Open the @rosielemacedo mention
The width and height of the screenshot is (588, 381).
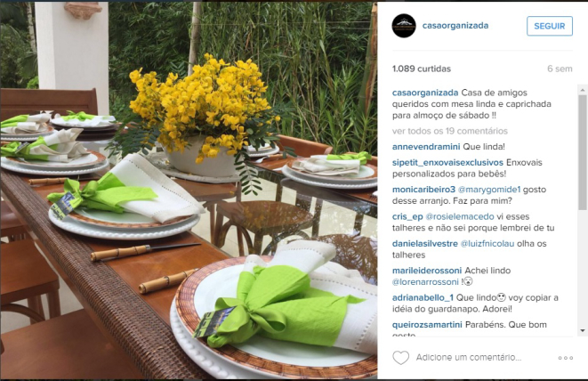(x=460, y=216)
